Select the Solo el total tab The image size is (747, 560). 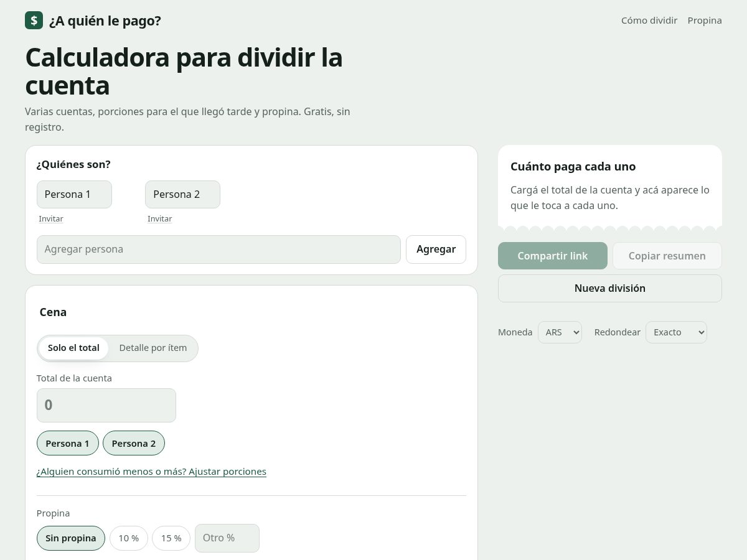point(73,348)
